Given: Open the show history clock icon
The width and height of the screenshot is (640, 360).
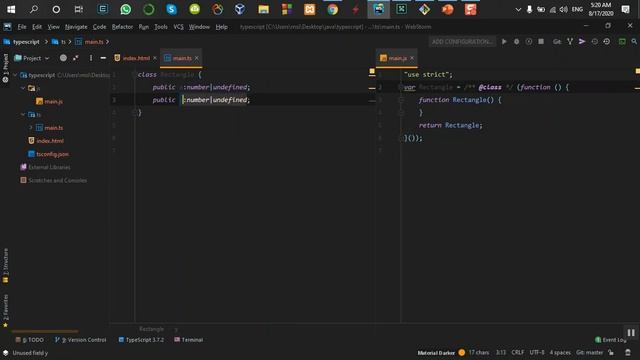Looking at the screenshot, I should point(594,42).
